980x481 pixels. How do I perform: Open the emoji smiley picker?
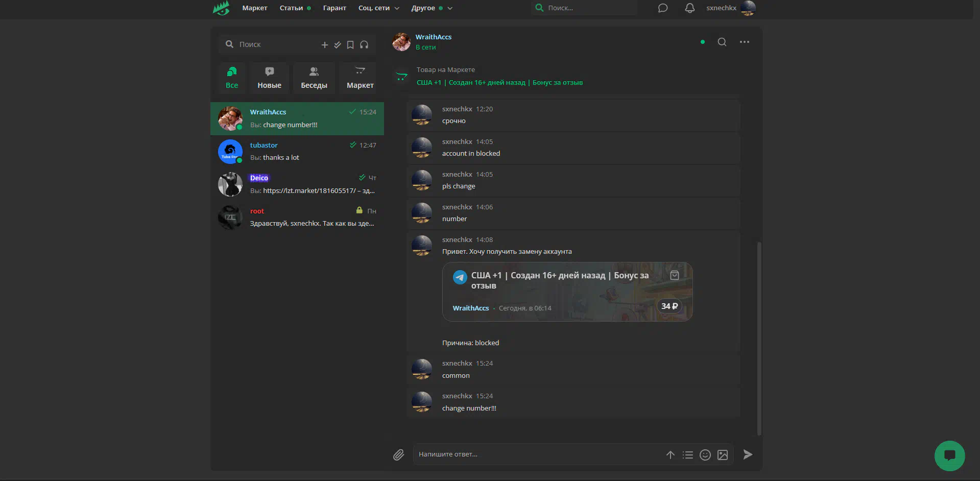tap(705, 454)
